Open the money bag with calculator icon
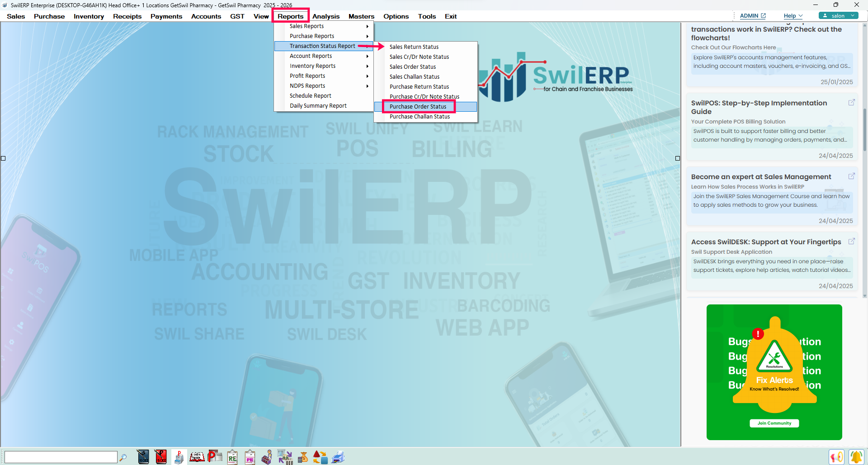This screenshot has height=465, width=868. 302,457
